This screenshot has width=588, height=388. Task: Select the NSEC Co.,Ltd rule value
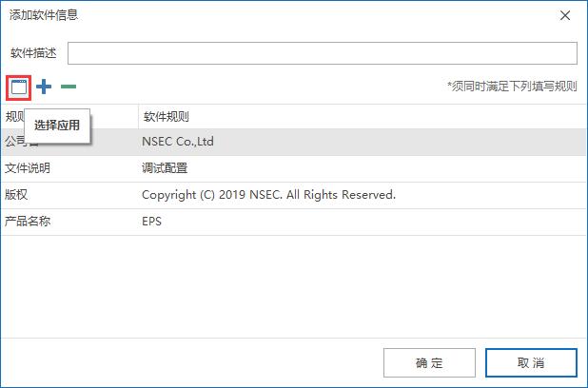pyautogui.click(x=178, y=142)
